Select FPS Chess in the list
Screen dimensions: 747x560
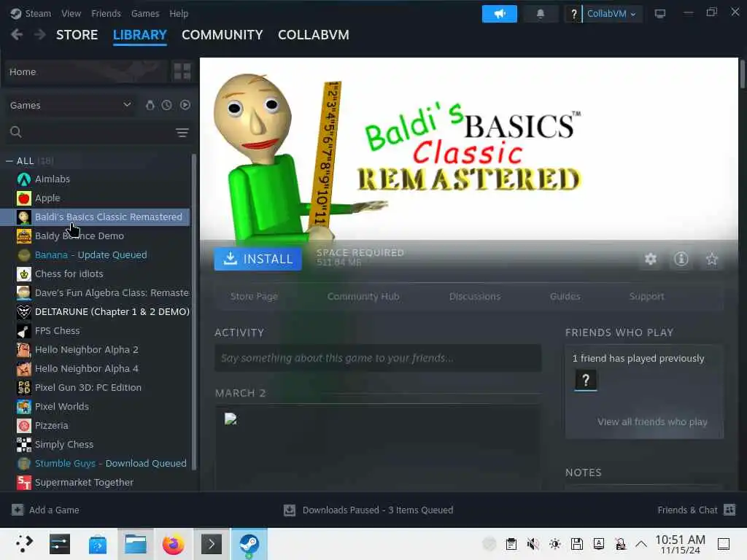pos(96,330)
